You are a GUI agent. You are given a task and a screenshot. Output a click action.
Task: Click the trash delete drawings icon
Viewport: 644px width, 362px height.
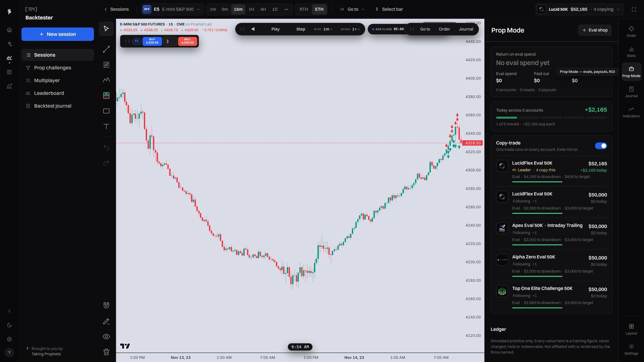point(106,352)
